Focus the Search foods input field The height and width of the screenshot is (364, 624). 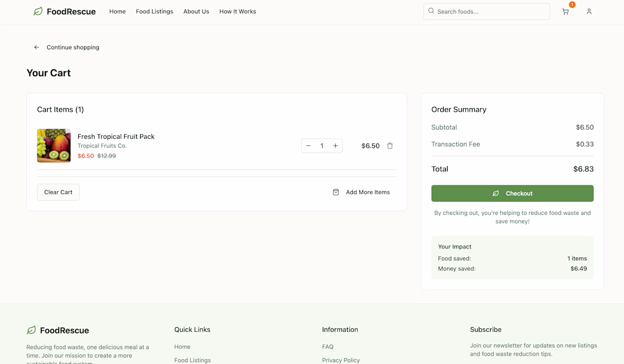pos(491,11)
